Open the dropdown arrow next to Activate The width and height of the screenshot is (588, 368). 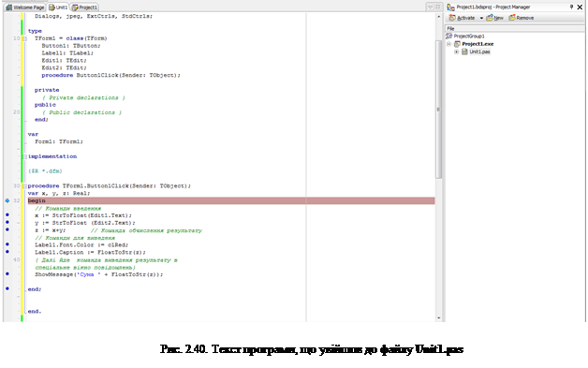click(481, 18)
